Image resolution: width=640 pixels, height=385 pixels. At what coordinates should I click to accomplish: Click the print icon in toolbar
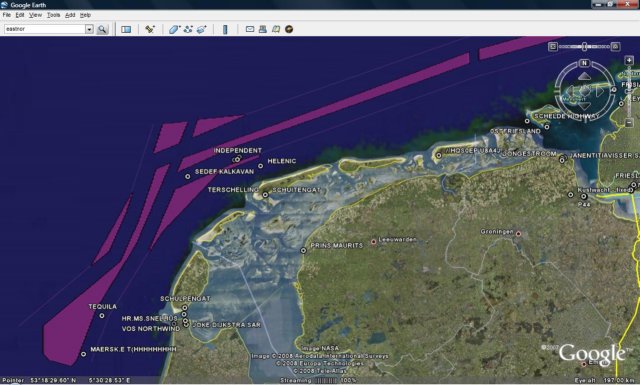coord(263,29)
